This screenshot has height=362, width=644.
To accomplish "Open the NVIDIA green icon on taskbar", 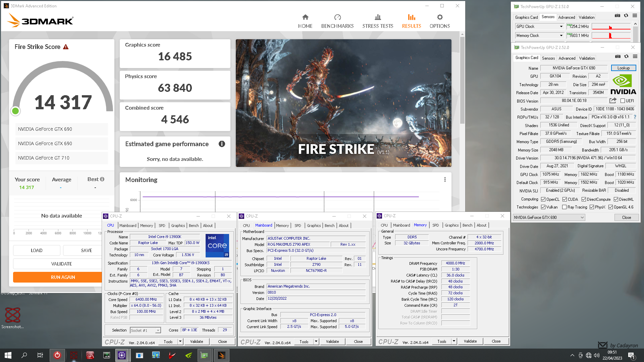I will (189, 355).
